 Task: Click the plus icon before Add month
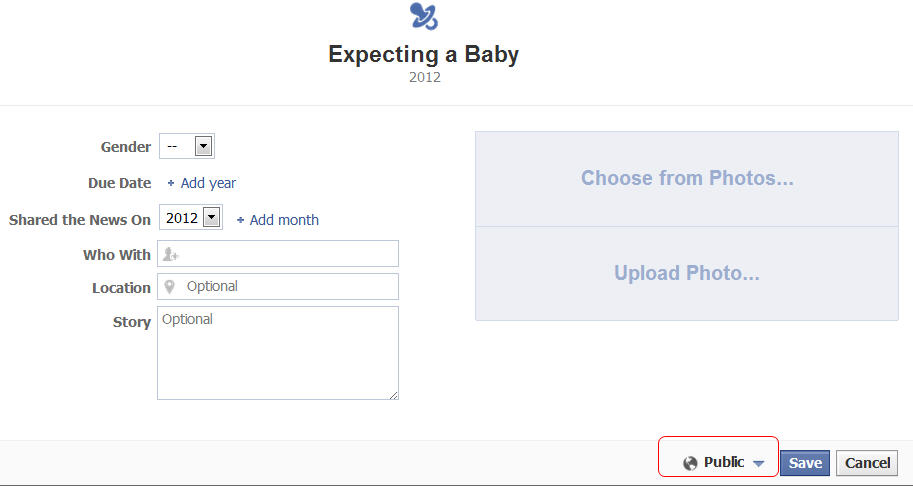(x=240, y=220)
